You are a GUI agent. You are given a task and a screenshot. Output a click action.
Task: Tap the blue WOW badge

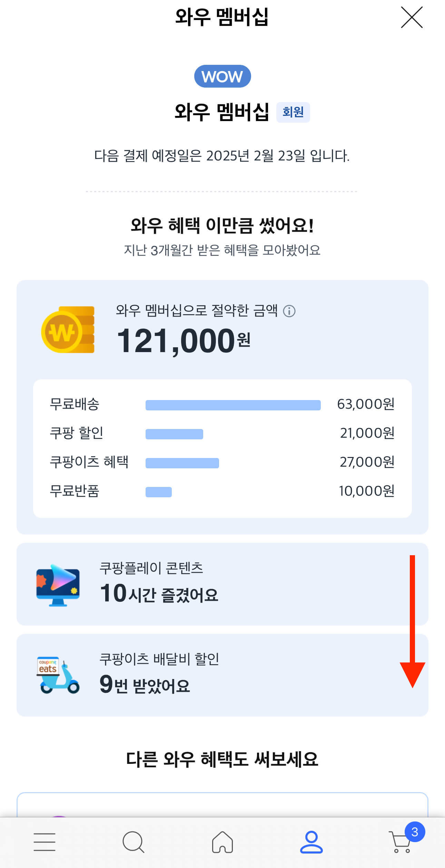click(x=222, y=76)
